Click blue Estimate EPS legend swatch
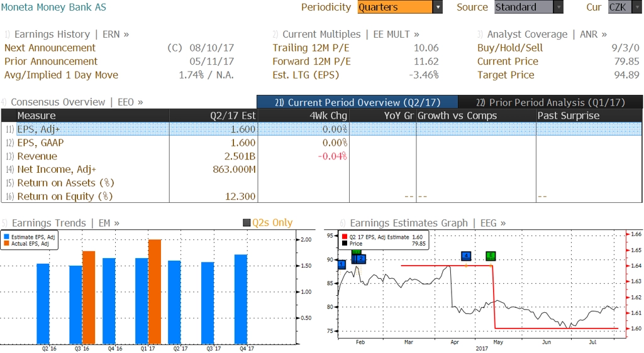Image resolution: width=644 pixels, height=353 pixels. point(6,237)
